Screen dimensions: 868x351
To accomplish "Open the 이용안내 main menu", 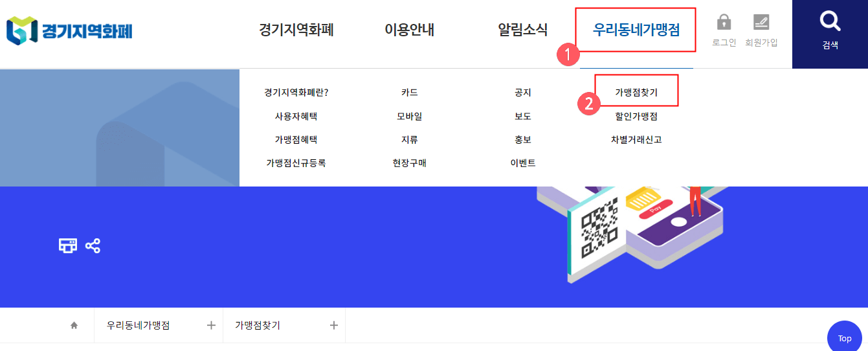I will coord(410,29).
